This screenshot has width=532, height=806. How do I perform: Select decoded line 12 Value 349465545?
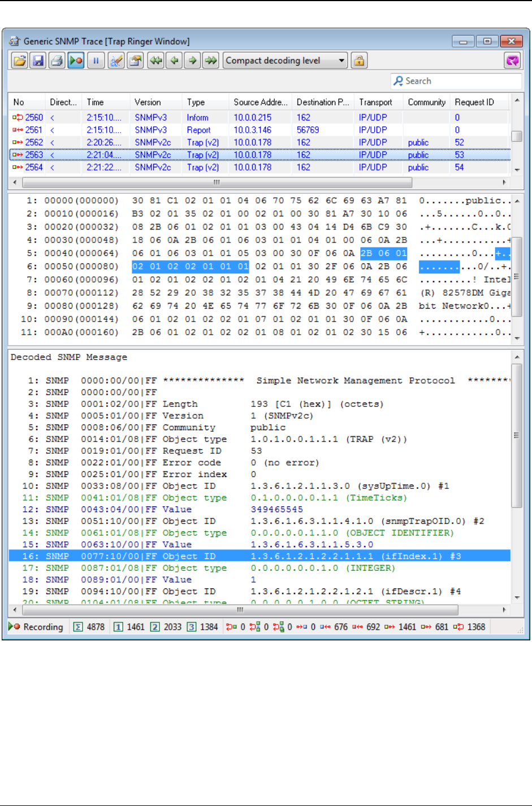[x=259, y=510]
